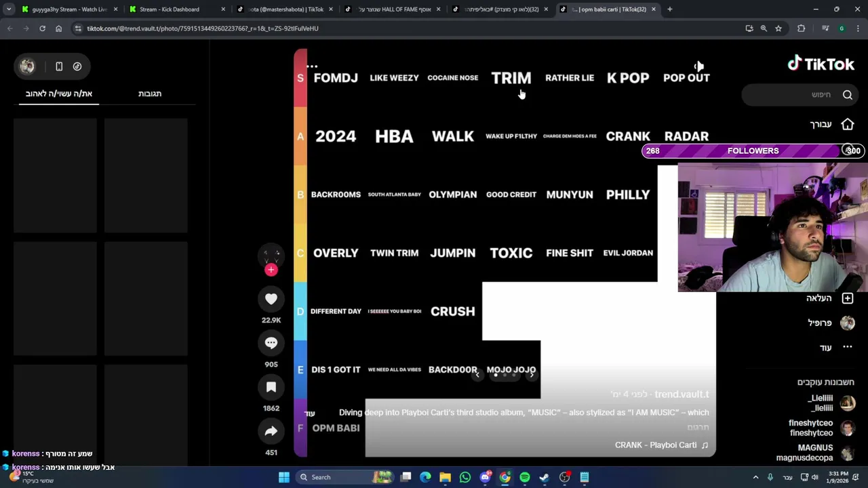The image size is (868, 488).
Task: Expand the caption with עוד link
Action: click(310, 413)
